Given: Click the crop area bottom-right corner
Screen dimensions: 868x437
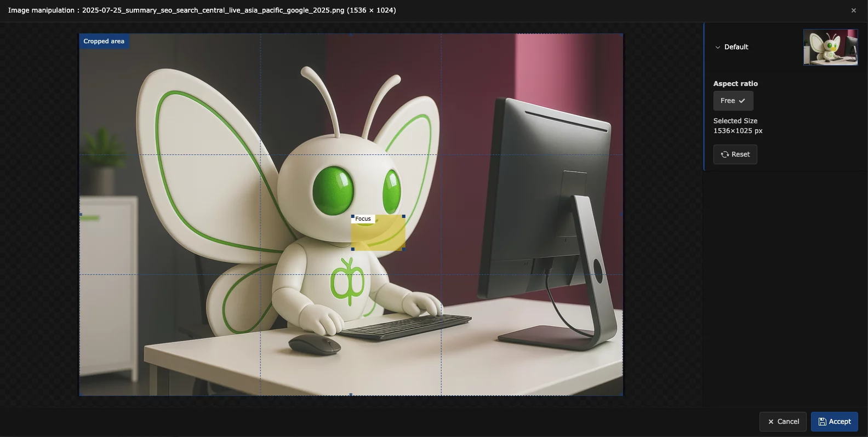Looking at the screenshot, I should (621, 394).
